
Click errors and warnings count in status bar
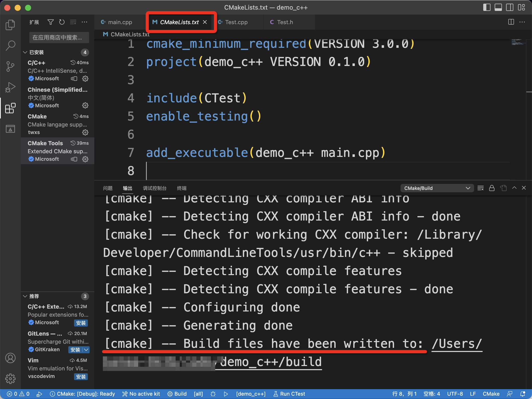[x=18, y=394]
